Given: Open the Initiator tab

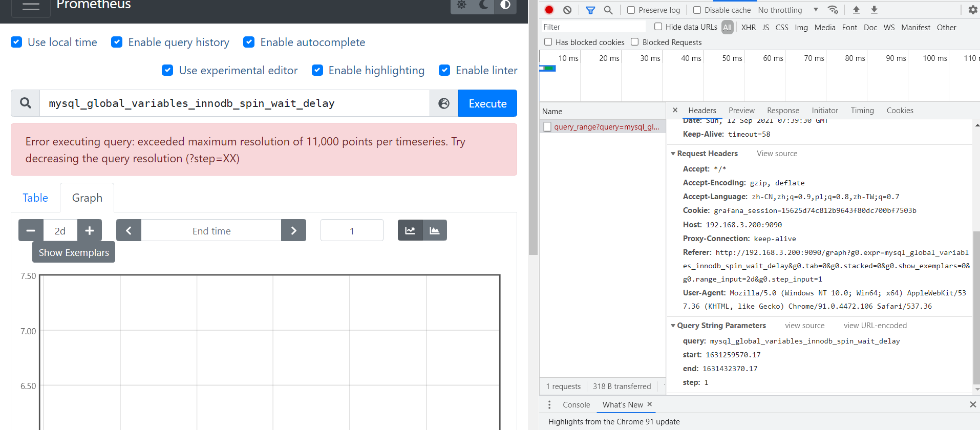Looking at the screenshot, I should click(x=825, y=111).
